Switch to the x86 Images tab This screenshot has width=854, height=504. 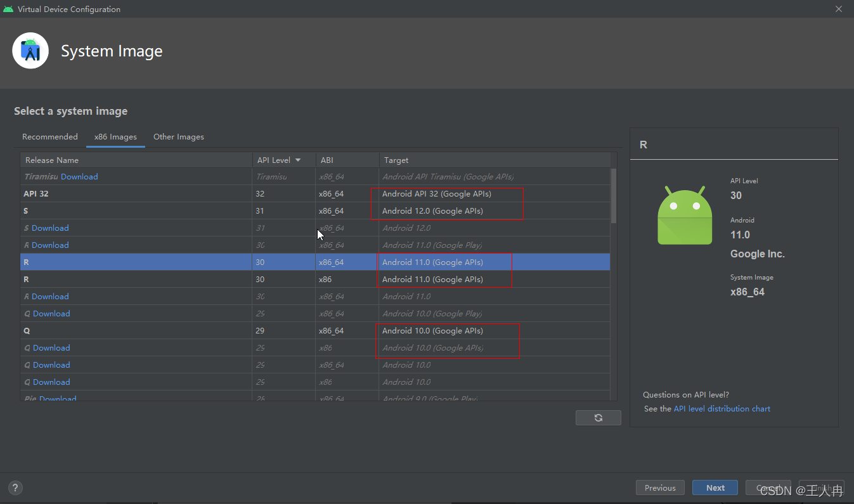[115, 137]
